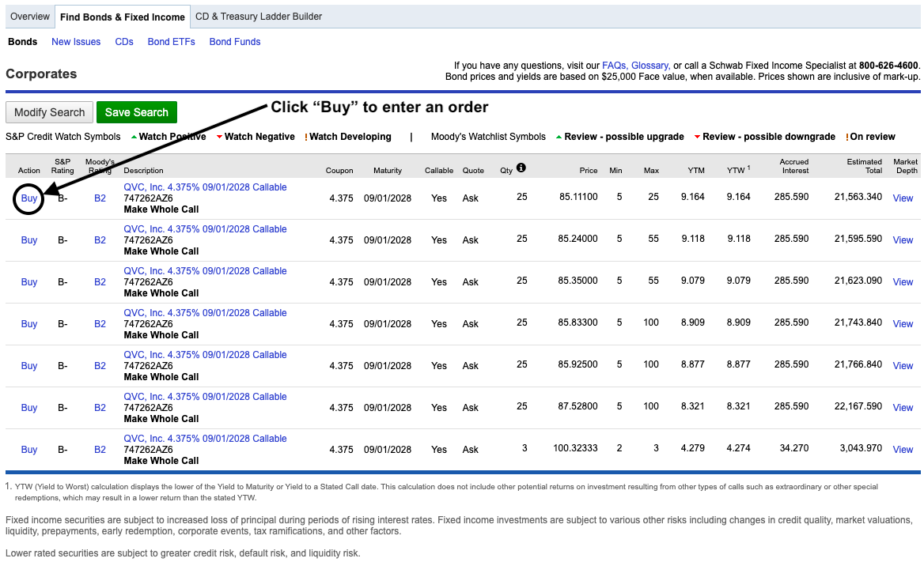The image size is (924, 562).
Task: Buy the QVC bond priced at 85.11100
Action: coord(28,198)
